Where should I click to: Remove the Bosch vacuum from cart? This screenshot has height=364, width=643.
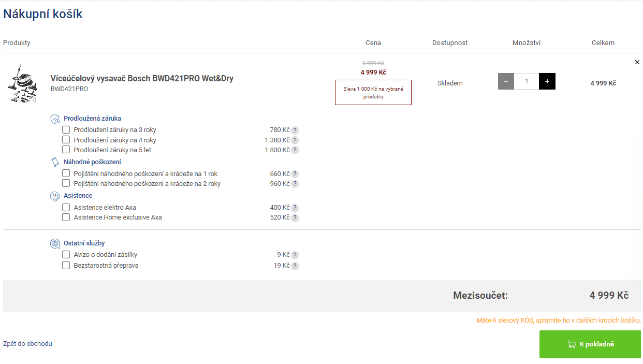tap(637, 62)
